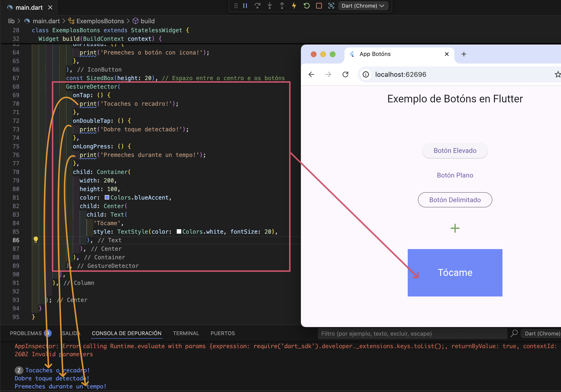Click the debug Step Out icon

(282, 6)
